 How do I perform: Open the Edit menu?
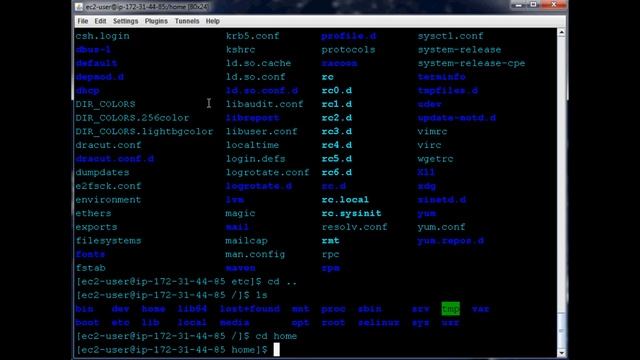pyautogui.click(x=100, y=21)
